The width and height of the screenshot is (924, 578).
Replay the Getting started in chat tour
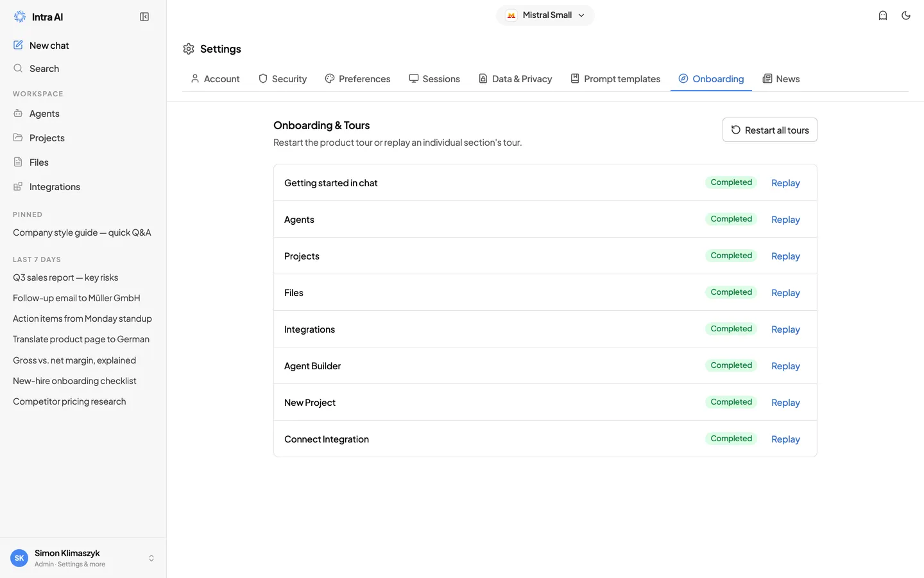(785, 183)
